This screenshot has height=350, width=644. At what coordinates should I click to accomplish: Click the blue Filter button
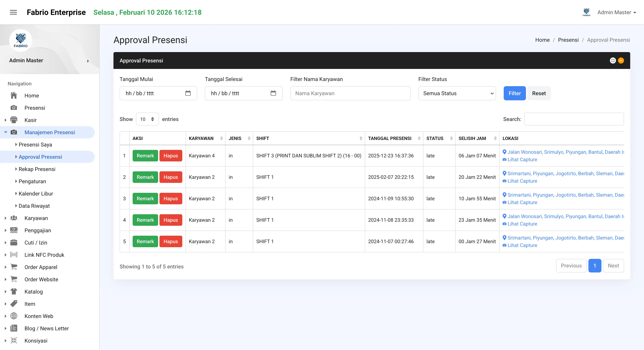[x=514, y=93]
